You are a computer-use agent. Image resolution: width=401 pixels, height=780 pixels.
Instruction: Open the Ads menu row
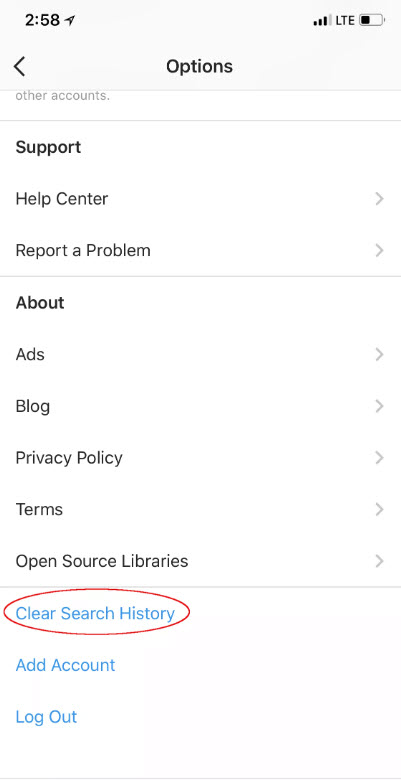[x=200, y=354]
